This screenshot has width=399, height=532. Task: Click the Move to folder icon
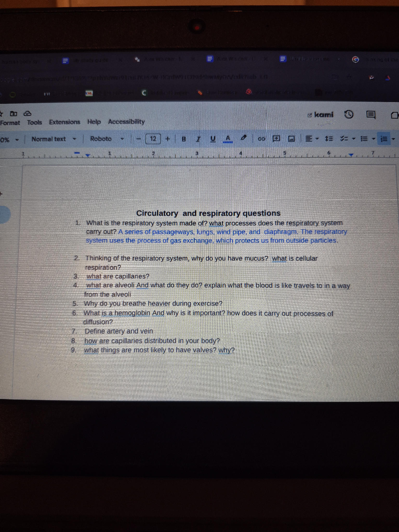coord(14,114)
